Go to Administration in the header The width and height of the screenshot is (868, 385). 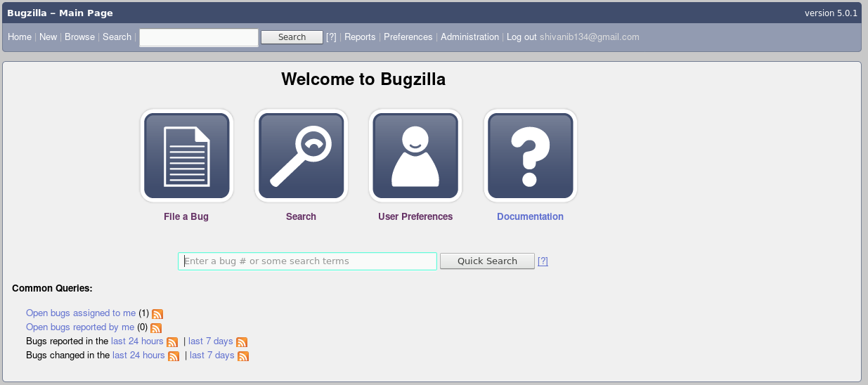[x=469, y=37]
